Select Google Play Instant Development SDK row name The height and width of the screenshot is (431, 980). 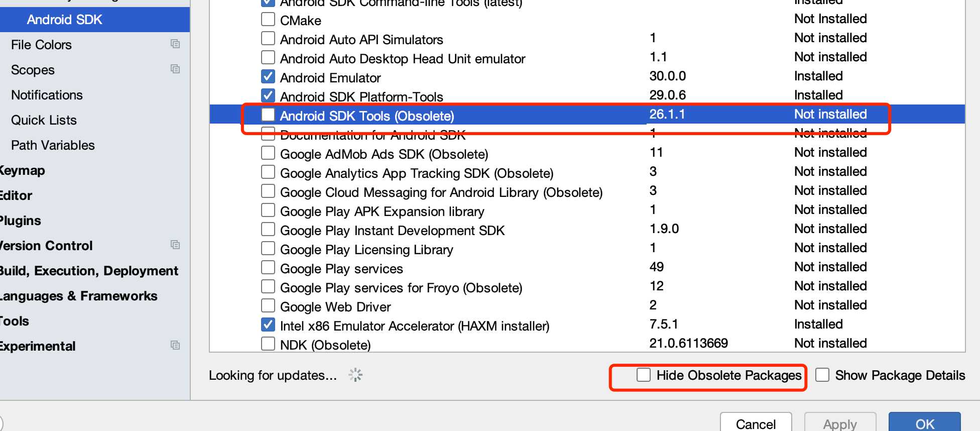(392, 231)
